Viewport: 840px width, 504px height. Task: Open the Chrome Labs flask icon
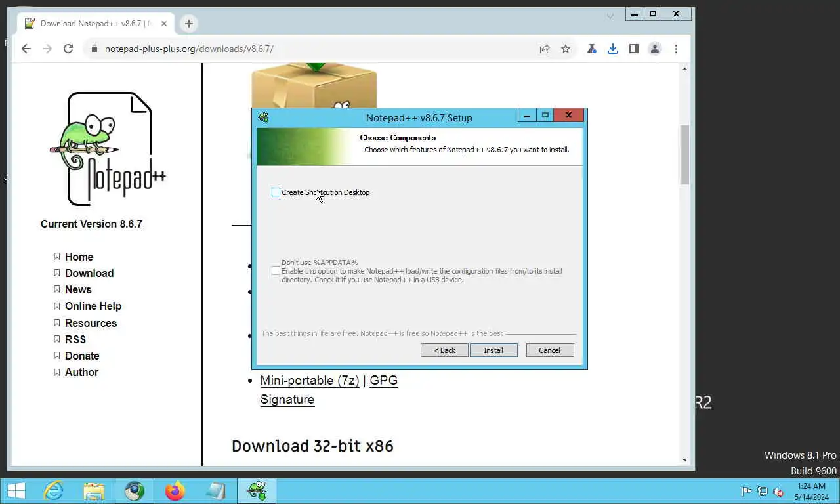tap(592, 49)
